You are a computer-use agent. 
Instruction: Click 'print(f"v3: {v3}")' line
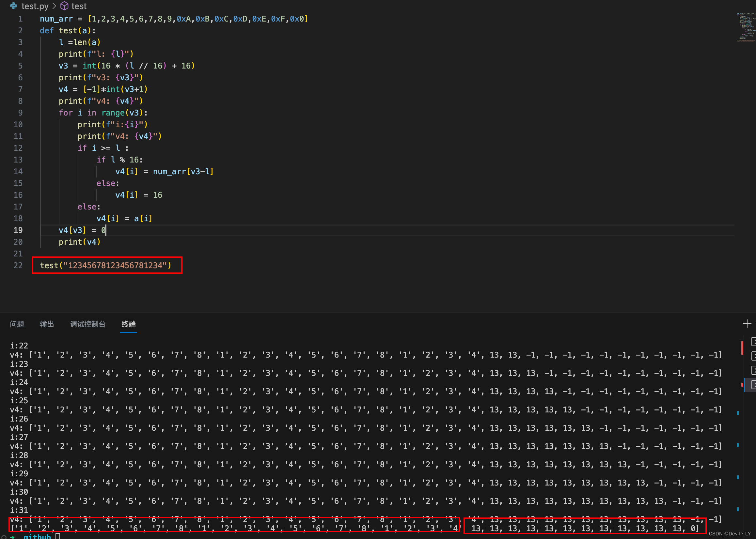click(101, 78)
